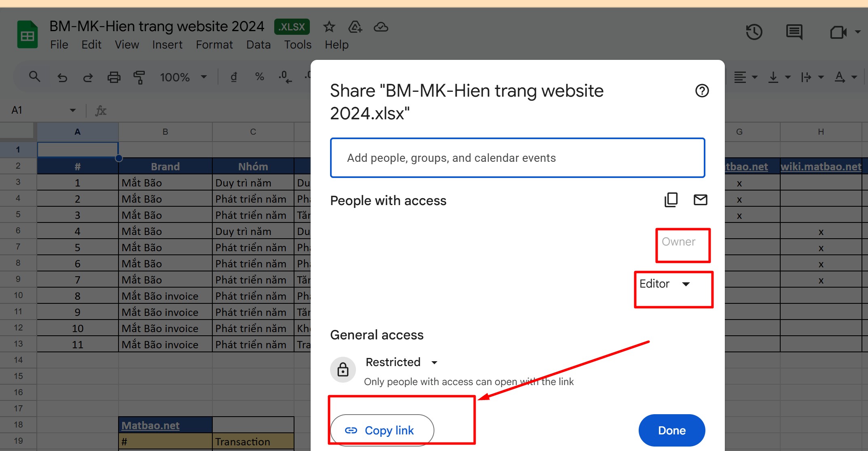Open the zoom 100% dropdown
The height and width of the screenshot is (451, 868).
pyautogui.click(x=183, y=77)
